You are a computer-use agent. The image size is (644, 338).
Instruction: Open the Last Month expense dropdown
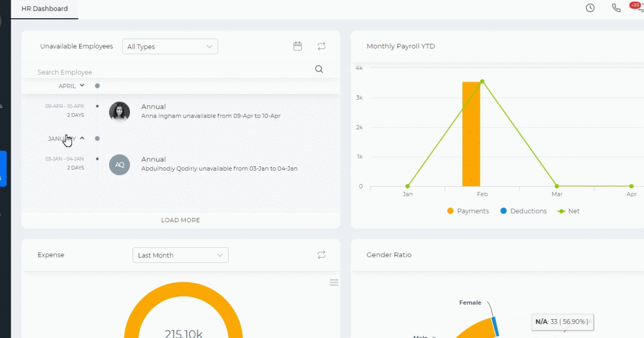[x=180, y=255]
